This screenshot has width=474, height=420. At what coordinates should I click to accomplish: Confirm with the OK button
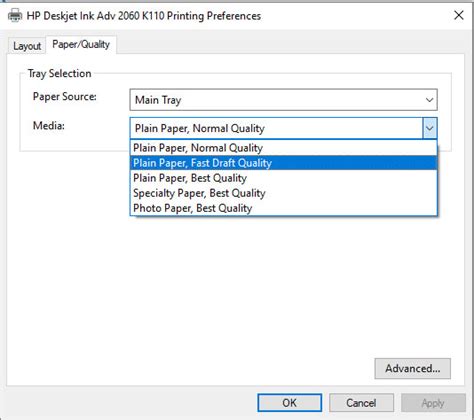289,403
